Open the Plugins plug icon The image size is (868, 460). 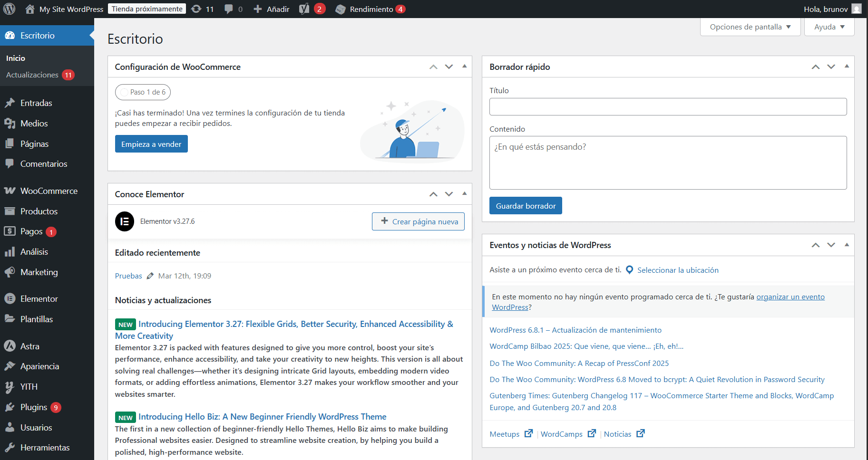[10, 407]
